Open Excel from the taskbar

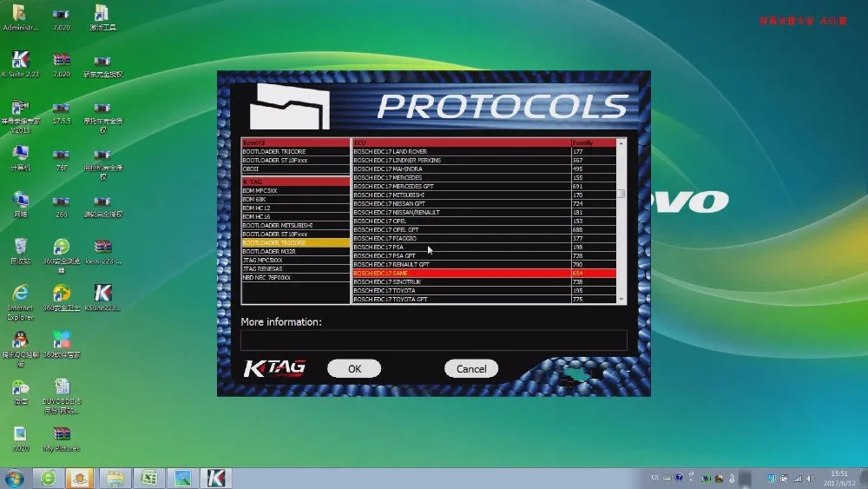coord(148,478)
